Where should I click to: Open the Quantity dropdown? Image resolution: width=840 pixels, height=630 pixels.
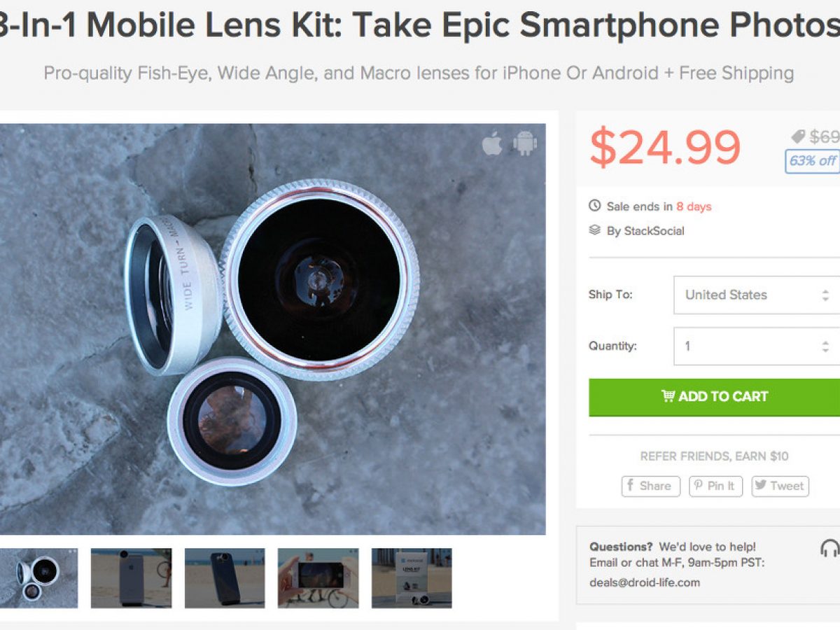[x=757, y=346]
